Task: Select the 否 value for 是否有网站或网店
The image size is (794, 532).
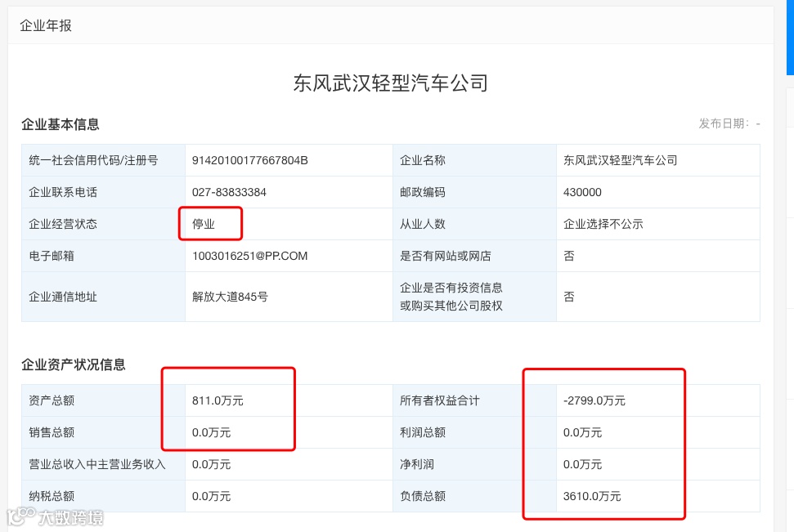Action: click(569, 256)
